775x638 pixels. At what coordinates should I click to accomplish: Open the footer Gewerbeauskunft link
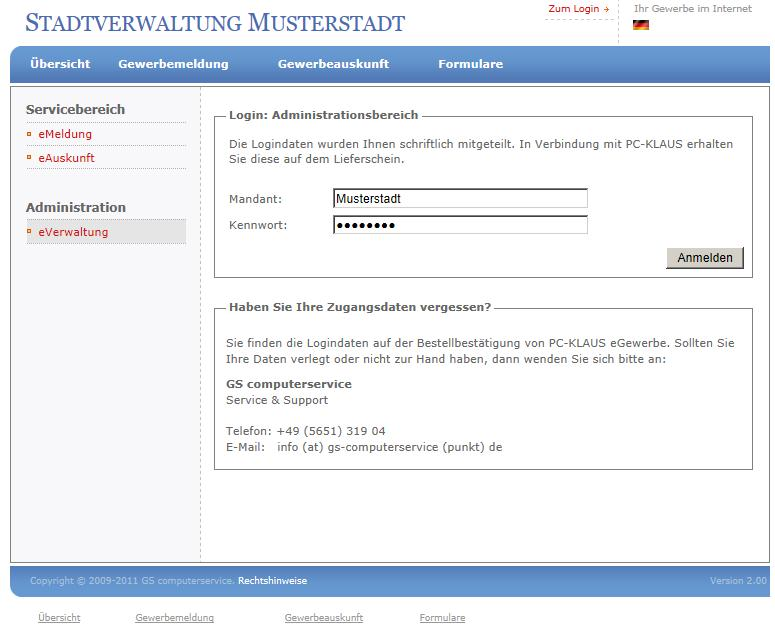pos(323,618)
